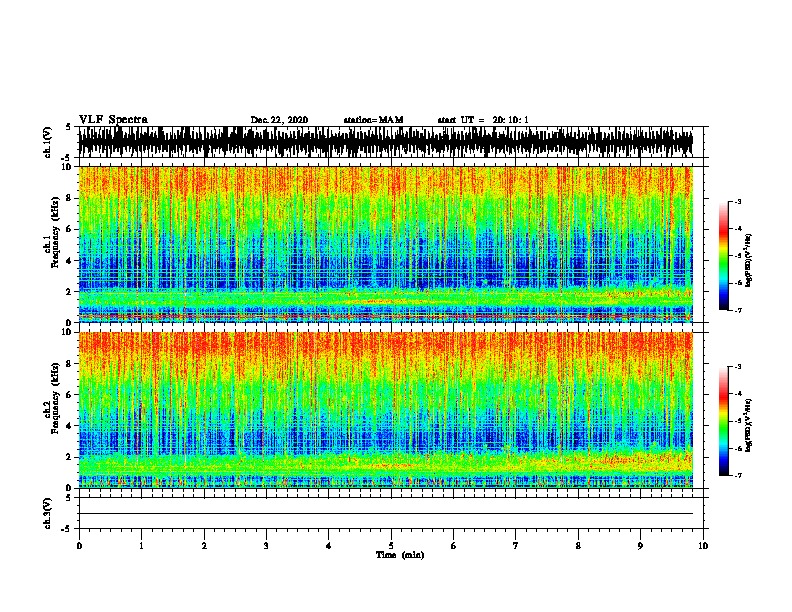Click the ch.2 spectrogram color scale bar
Screen dimensions: 792x612
[x=724, y=421]
